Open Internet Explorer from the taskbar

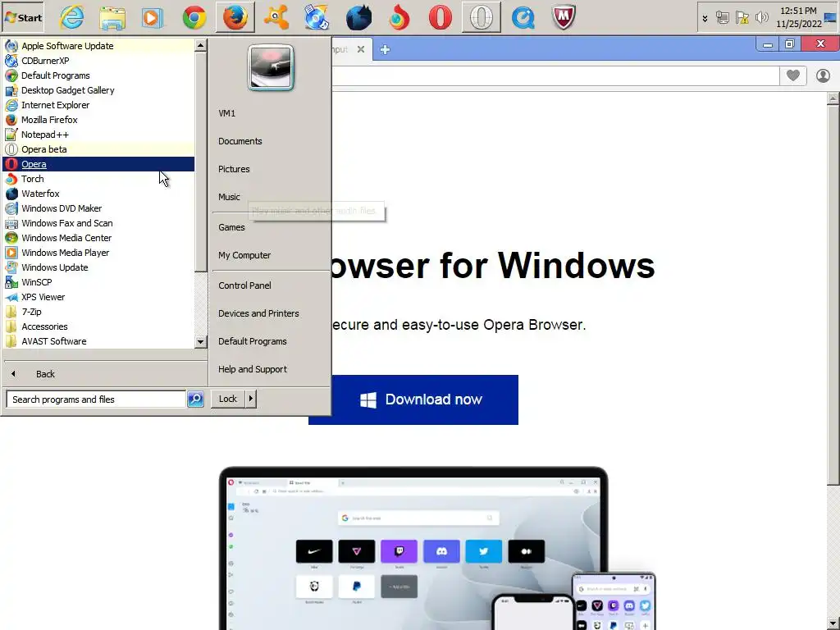(71, 17)
